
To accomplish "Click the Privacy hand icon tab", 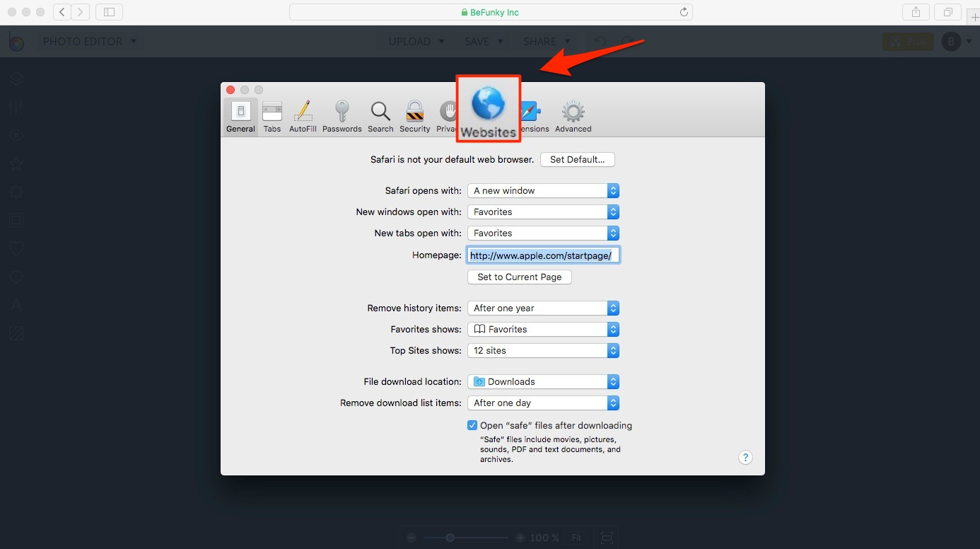I will [x=447, y=117].
